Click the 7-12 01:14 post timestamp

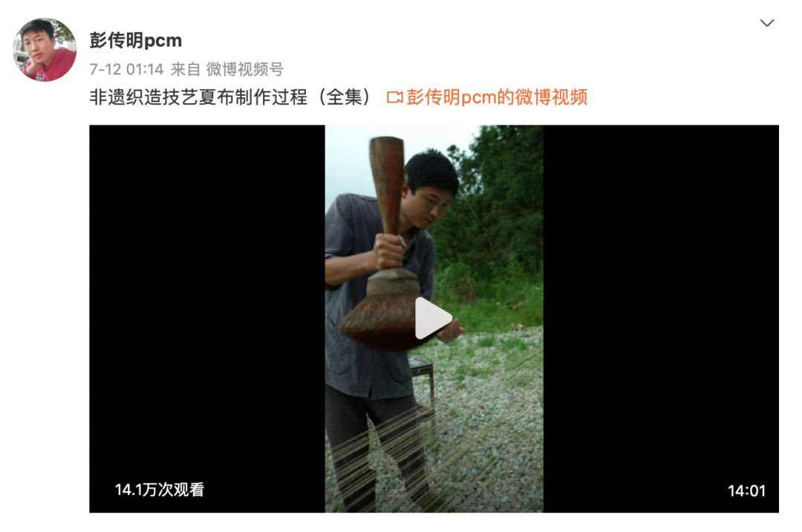[x=126, y=69]
